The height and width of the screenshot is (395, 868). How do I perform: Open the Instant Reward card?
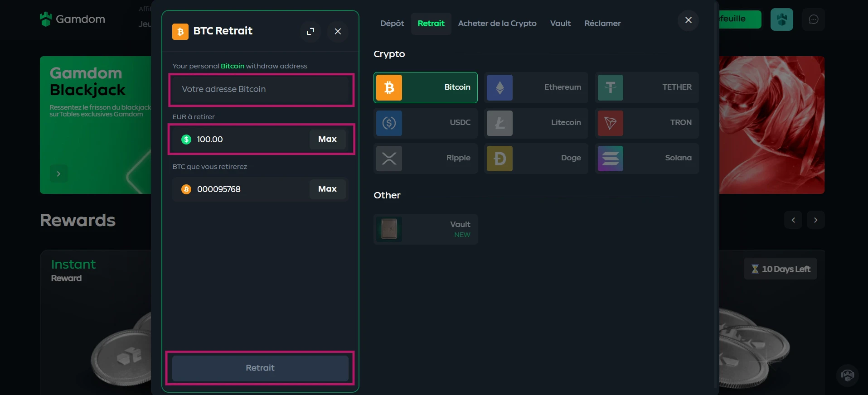(x=96, y=323)
